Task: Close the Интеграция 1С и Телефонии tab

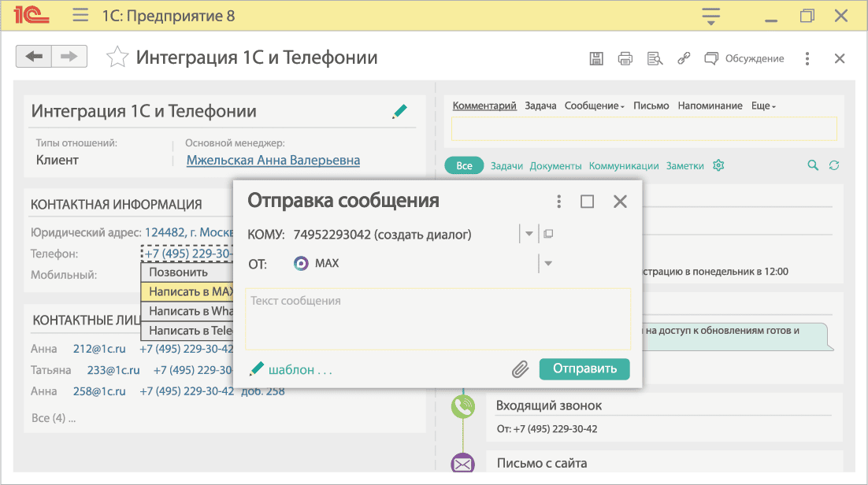Action: 839,59
